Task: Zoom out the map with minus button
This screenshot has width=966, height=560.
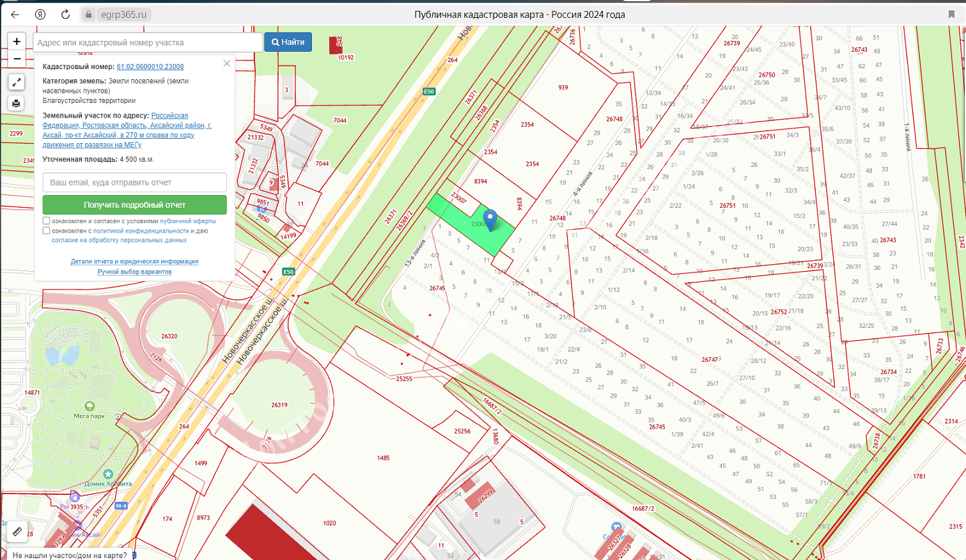Action: (17, 59)
